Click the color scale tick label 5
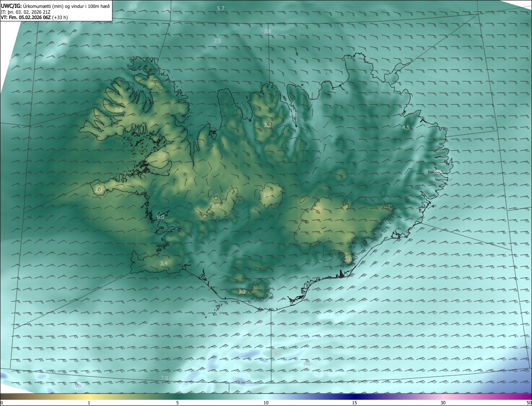Viewport: 532px width, 406px height. pyautogui.click(x=177, y=403)
